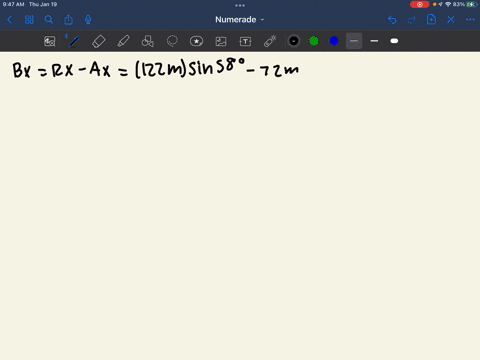Select the Eraser tool
Image resolution: width=480 pixels, height=360 pixels.
click(99, 41)
